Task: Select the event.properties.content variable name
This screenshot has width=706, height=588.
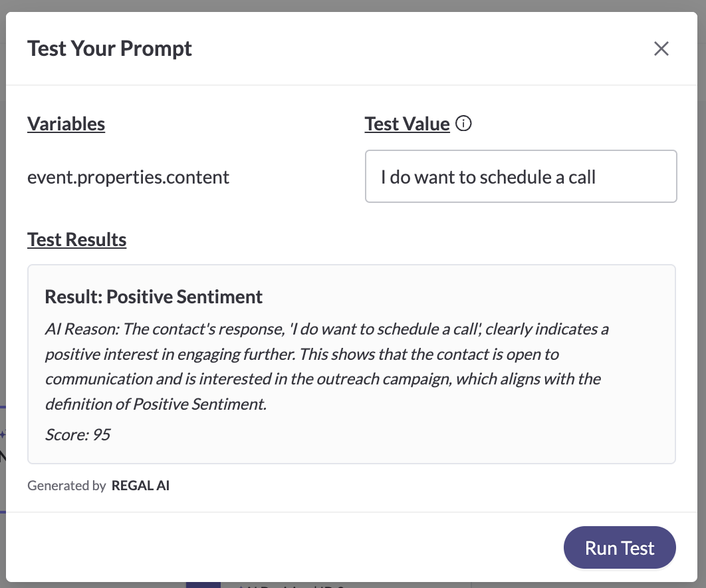Action: pyautogui.click(x=128, y=177)
